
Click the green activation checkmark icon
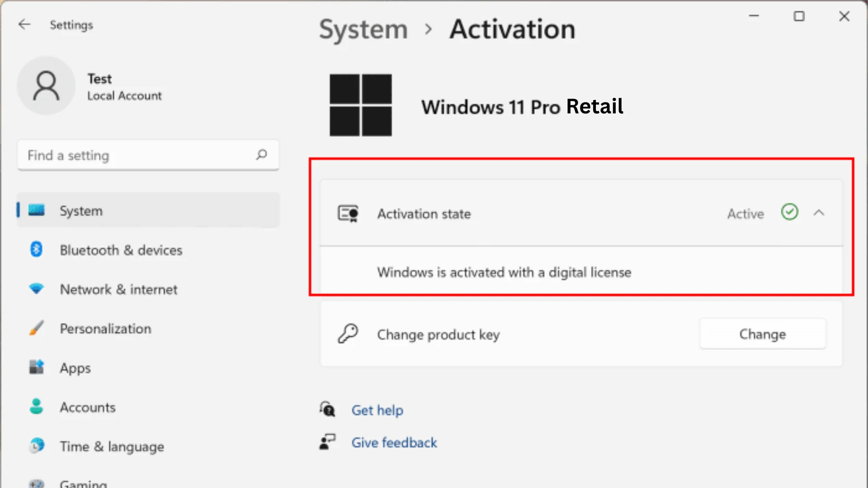pos(790,212)
